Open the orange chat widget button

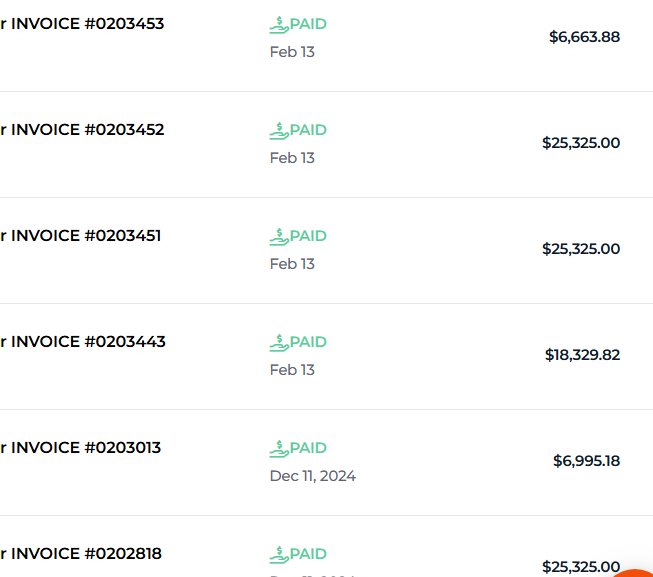(x=636, y=571)
